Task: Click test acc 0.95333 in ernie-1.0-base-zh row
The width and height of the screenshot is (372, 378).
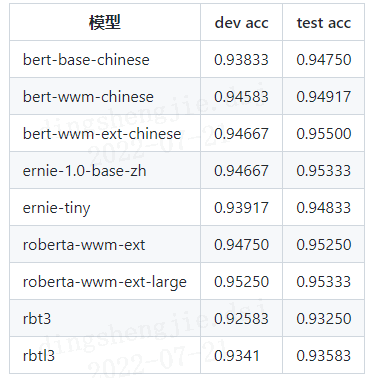Action: pos(324,171)
